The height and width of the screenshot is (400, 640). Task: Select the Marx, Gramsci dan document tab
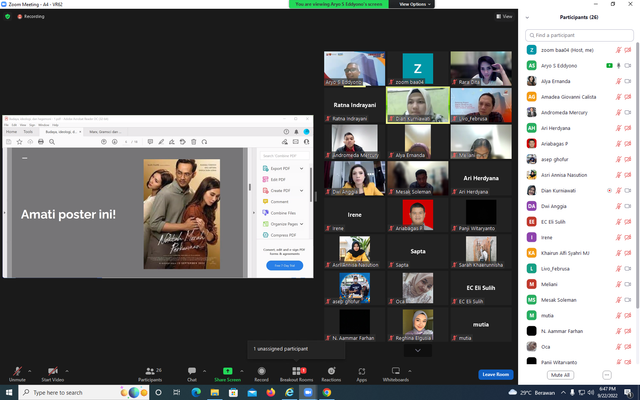[105, 132]
